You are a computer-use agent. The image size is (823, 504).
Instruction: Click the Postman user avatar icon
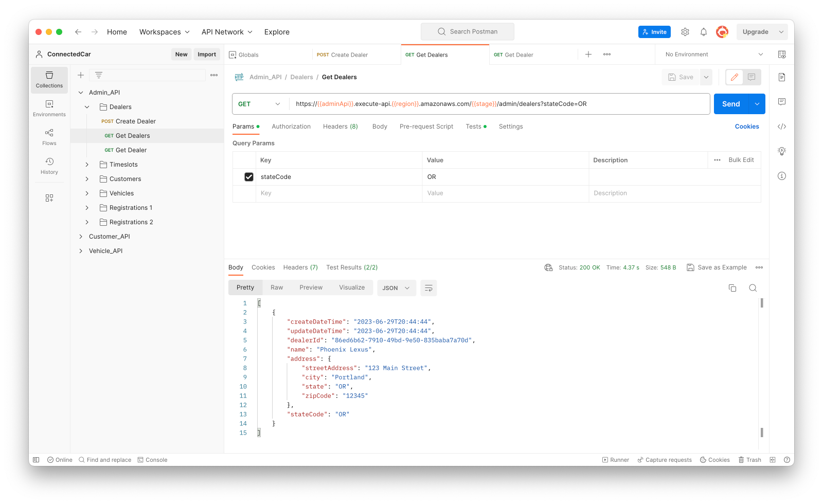click(x=722, y=32)
